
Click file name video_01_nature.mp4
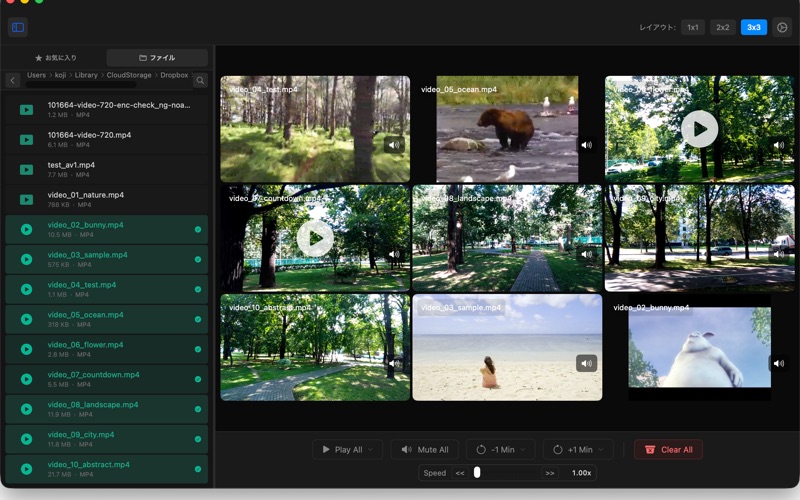tap(86, 195)
